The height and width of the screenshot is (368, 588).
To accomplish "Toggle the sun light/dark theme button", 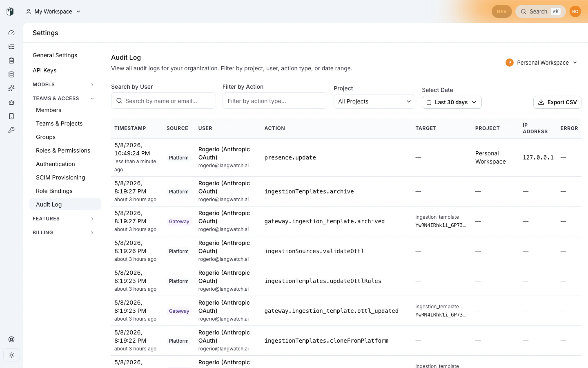I will click(11, 355).
